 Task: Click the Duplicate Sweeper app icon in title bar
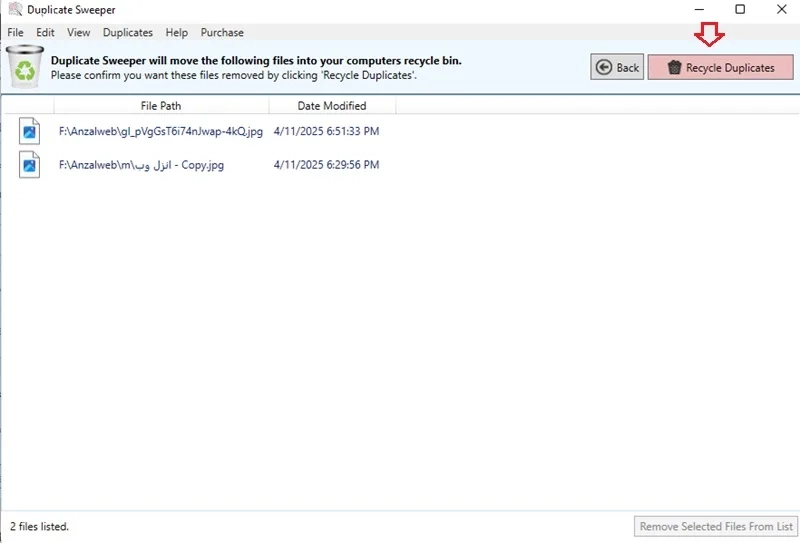click(x=15, y=9)
